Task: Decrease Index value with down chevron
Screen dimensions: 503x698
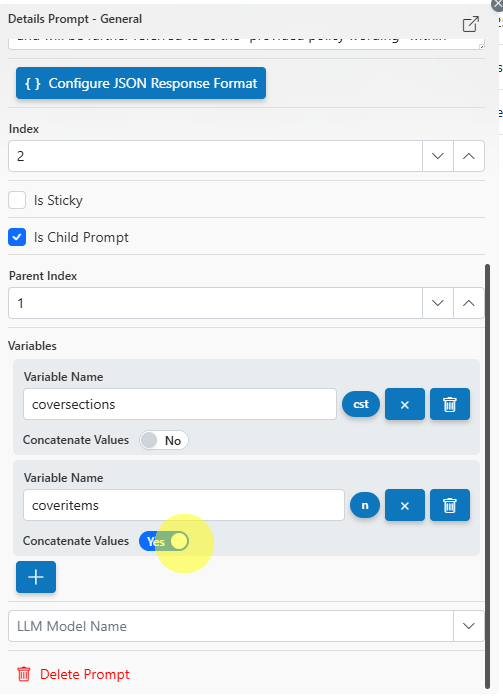Action: (x=438, y=156)
